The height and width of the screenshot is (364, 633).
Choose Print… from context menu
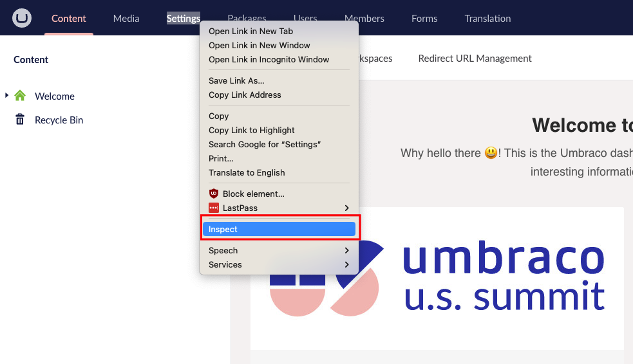click(x=279, y=158)
